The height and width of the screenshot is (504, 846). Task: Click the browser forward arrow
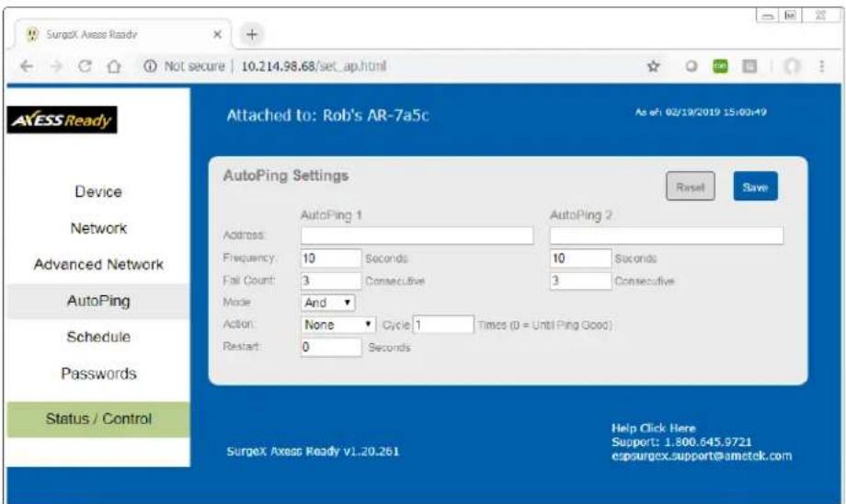pyautogui.click(x=56, y=66)
